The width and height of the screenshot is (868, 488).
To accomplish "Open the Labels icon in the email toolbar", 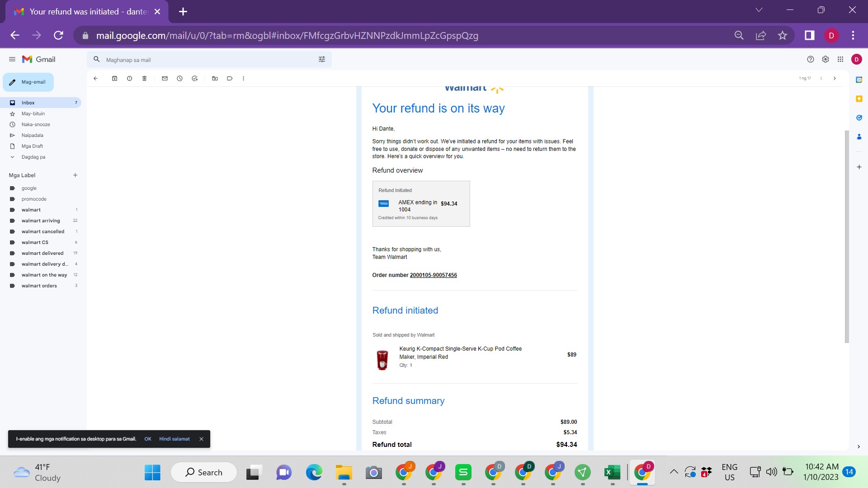I will [x=230, y=79].
